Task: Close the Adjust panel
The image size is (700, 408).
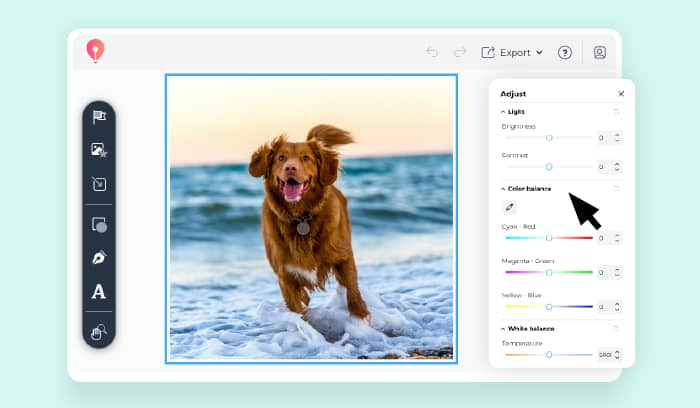Action: 621,94
